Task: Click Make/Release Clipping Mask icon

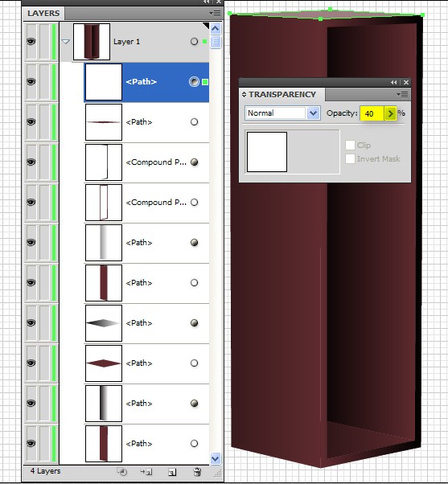Action: click(x=122, y=472)
